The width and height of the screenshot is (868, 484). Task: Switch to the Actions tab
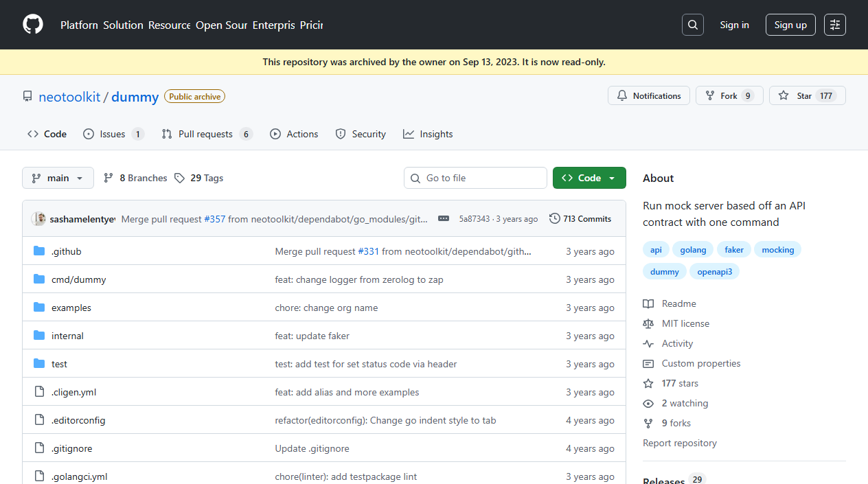[x=294, y=134]
